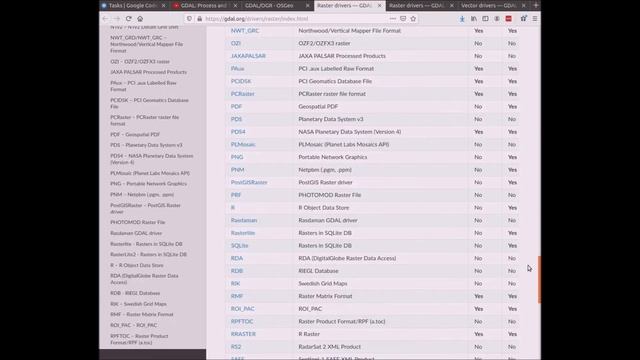Open the browser home page
The width and height of the screenshot is (640, 360).
pos(140,19)
